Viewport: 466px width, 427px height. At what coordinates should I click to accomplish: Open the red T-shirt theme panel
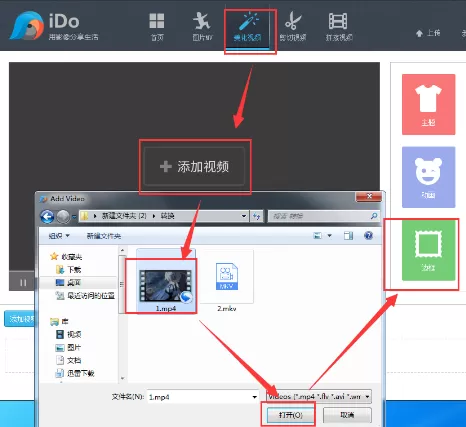pos(428,104)
